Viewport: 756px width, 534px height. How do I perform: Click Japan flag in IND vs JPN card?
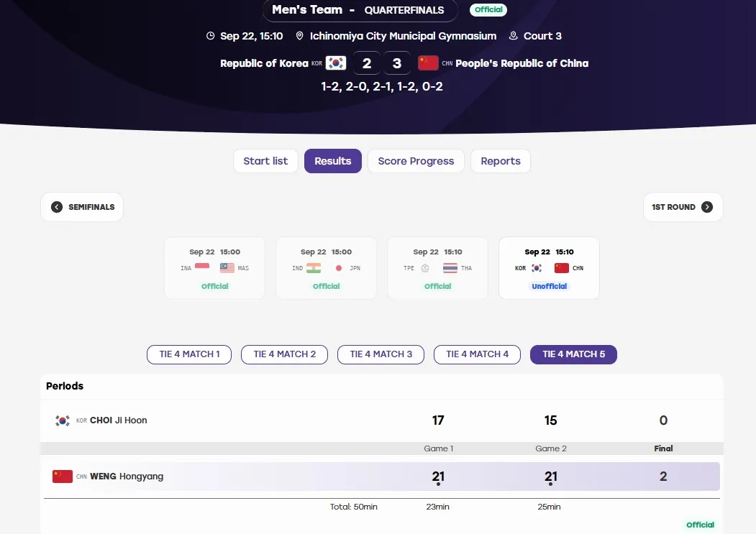pos(339,268)
